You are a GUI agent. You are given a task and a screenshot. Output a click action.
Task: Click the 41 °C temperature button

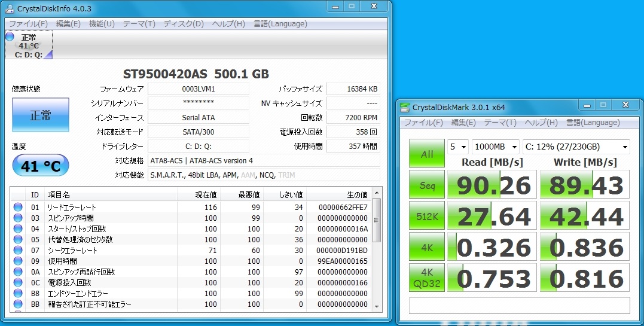pyautogui.click(x=41, y=166)
